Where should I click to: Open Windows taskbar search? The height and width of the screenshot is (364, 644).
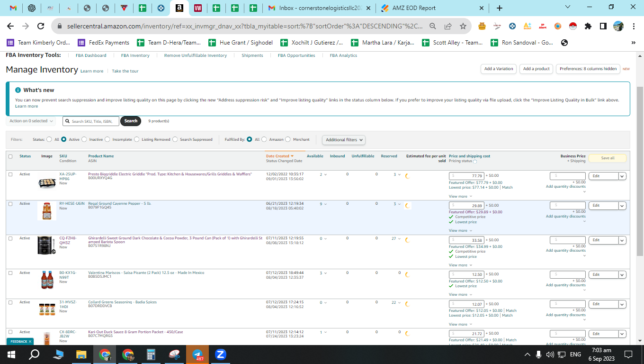pos(34,354)
